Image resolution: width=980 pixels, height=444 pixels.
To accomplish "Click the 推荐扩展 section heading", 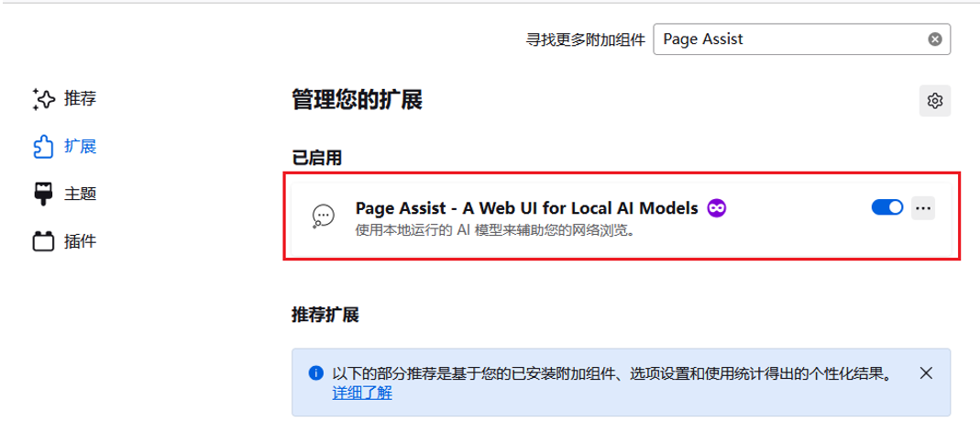I will 325,315.
